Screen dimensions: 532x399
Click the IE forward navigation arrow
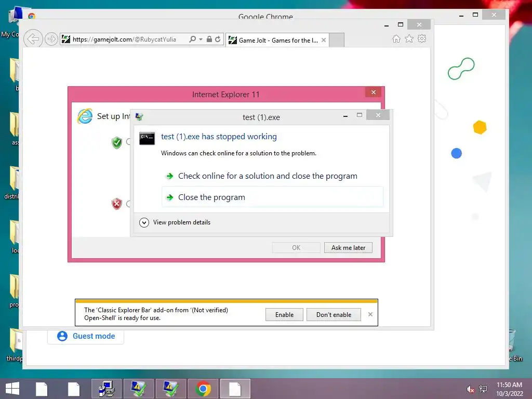tap(51, 39)
